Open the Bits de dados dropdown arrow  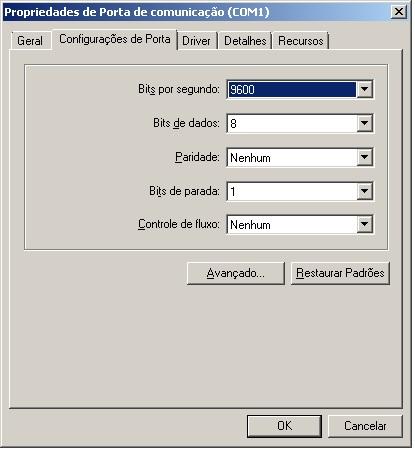(364, 123)
